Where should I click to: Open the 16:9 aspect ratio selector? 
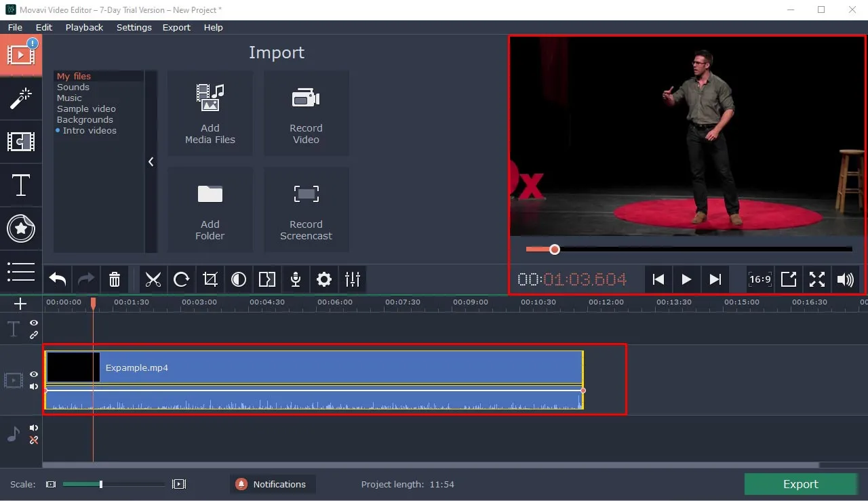(x=760, y=279)
